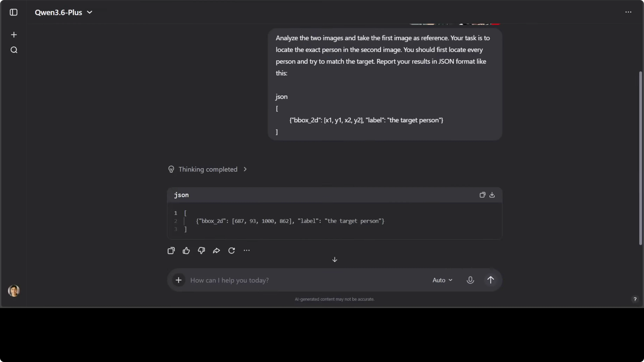Image resolution: width=644 pixels, height=362 pixels.
Task: Open the Auto mode dropdown
Action: pos(442,280)
